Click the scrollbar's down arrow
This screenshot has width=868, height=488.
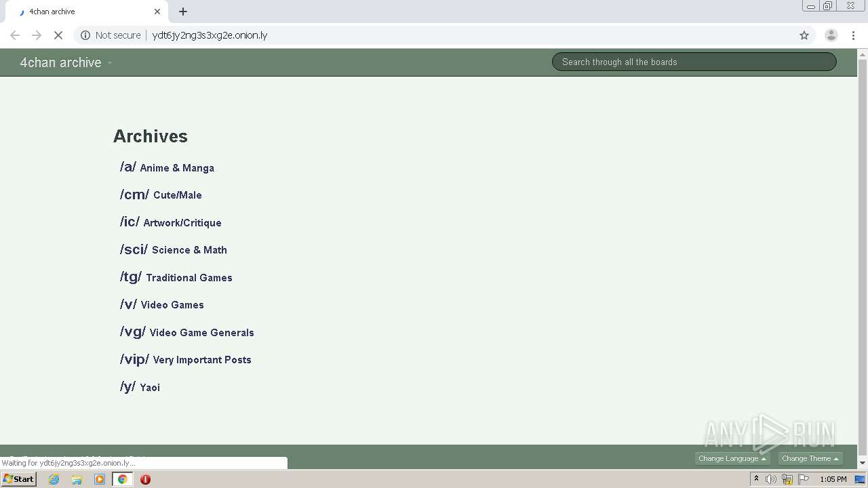(863, 463)
